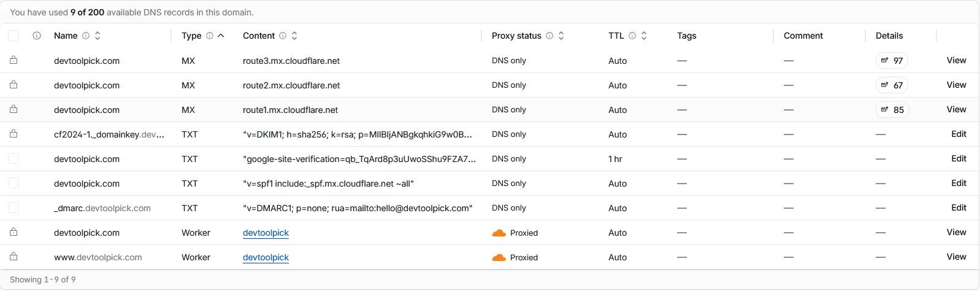Image resolution: width=980 pixels, height=291 pixels.
Task: Click the lock icon for route2.mx.cloudflare.net row
Action: coord(13,85)
